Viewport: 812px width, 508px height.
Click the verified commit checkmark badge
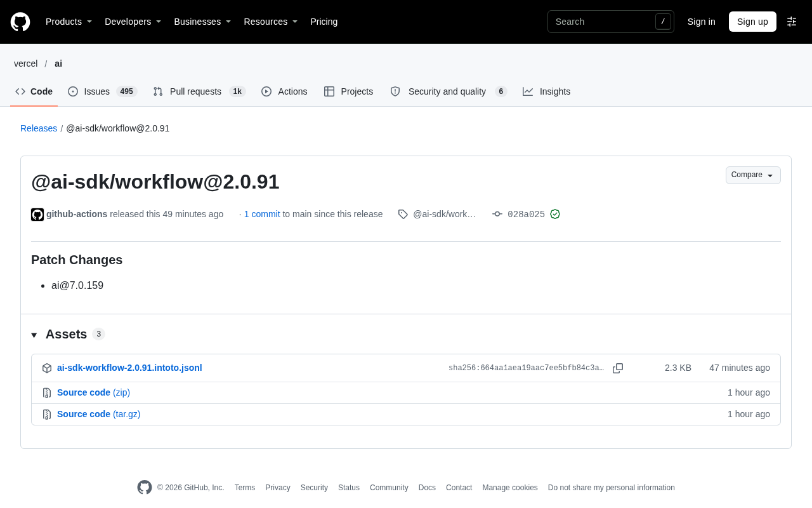click(x=555, y=214)
